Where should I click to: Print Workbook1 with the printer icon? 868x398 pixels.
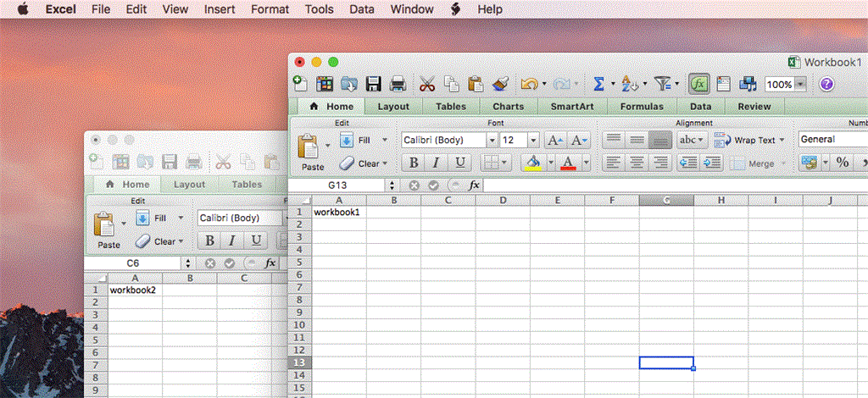coord(398,84)
